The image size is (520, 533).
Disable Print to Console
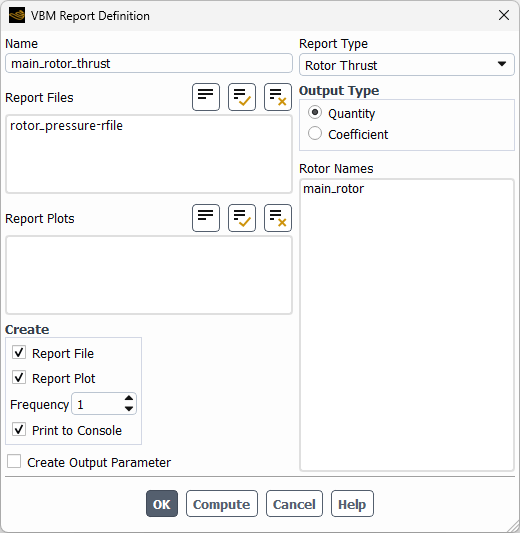pos(19,430)
